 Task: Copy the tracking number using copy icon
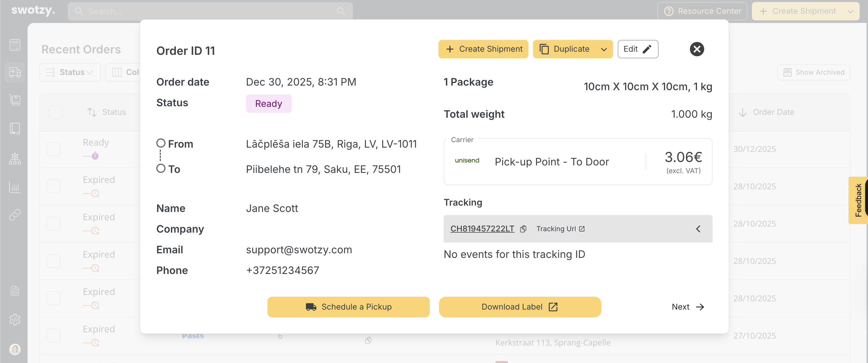coord(523,229)
